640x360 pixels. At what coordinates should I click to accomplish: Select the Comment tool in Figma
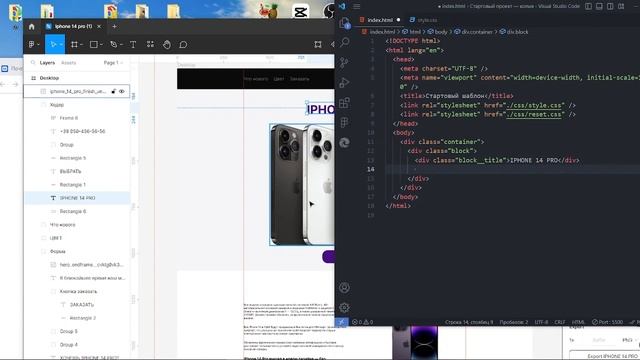pos(183,44)
